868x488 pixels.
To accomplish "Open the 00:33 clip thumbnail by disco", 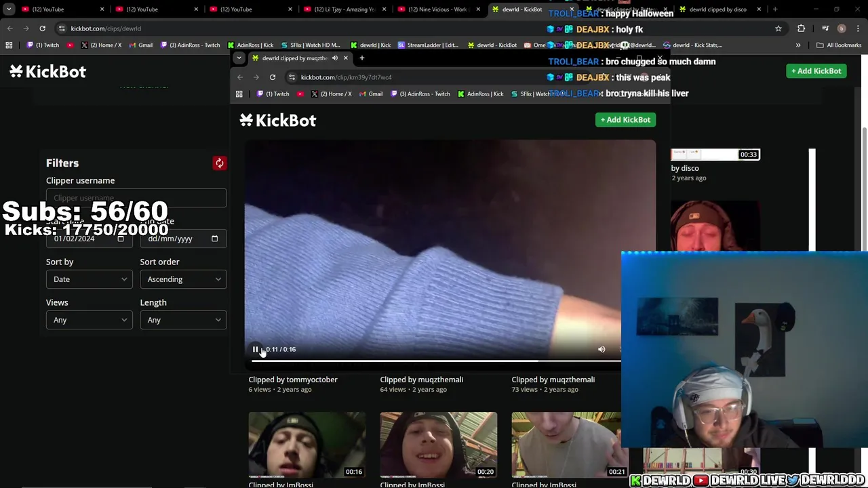I will pyautogui.click(x=715, y=155).
